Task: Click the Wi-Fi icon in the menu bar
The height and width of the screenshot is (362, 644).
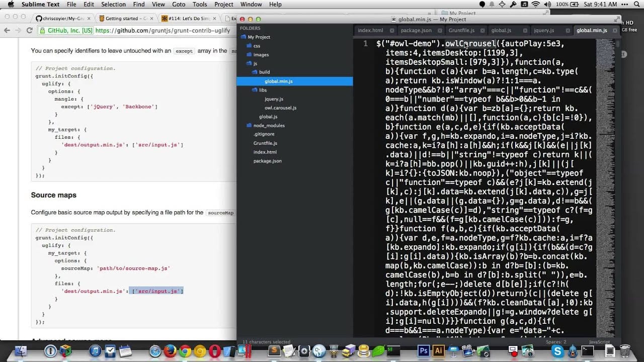Action: coord(535,5)
